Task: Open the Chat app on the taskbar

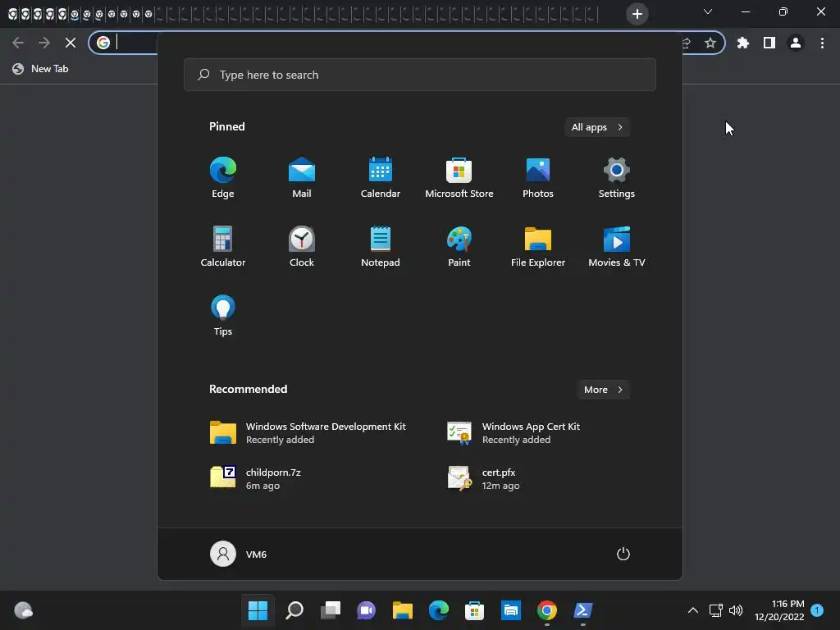Action: pos(366,610)
